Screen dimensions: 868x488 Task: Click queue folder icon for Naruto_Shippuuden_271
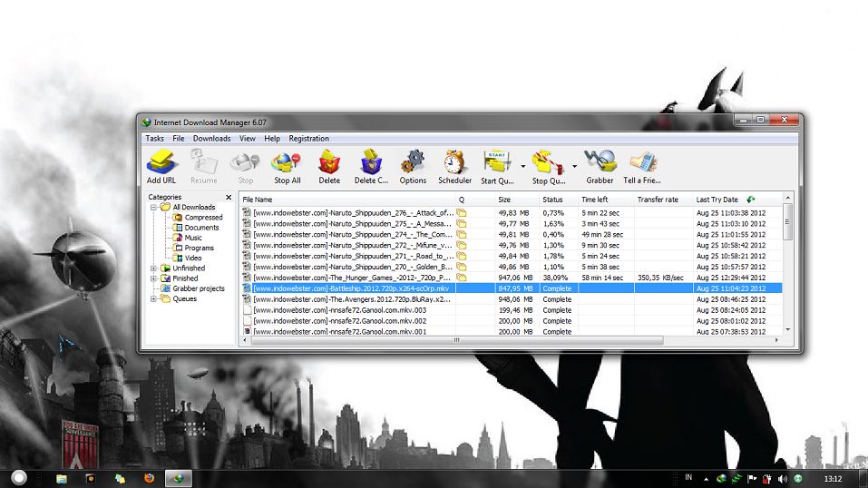461,256
